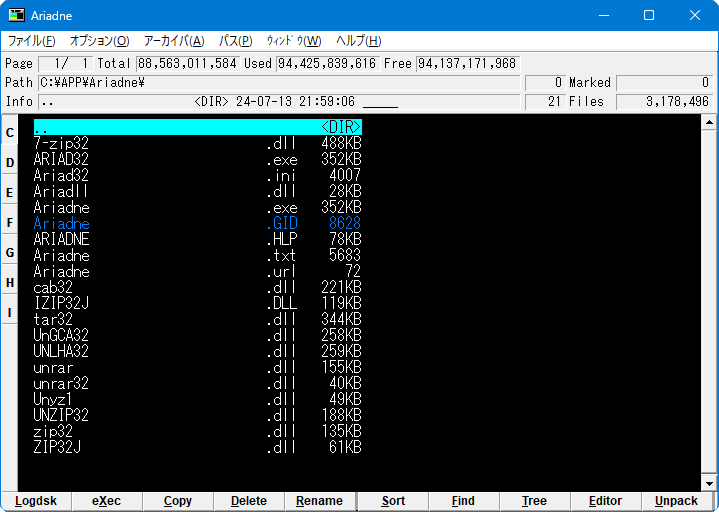
Task: Click the scrollbar up arrow
Action: (709, 122)
